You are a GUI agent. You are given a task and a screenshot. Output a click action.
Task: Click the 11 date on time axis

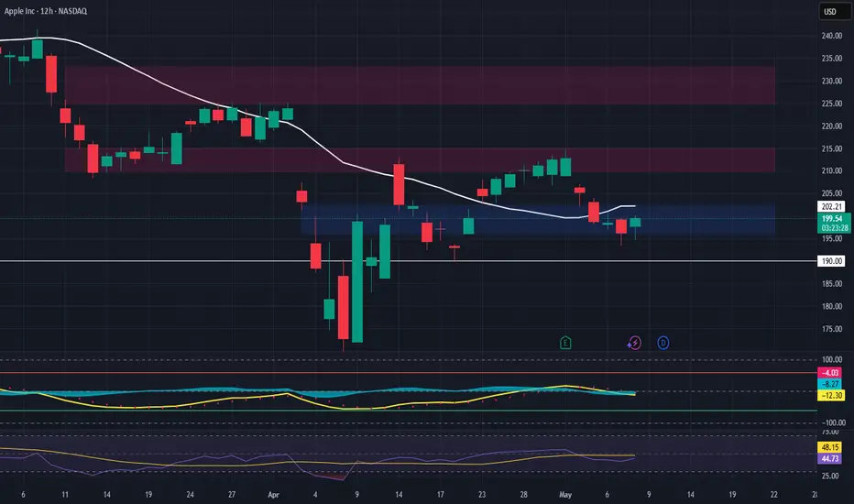(65, 495)
